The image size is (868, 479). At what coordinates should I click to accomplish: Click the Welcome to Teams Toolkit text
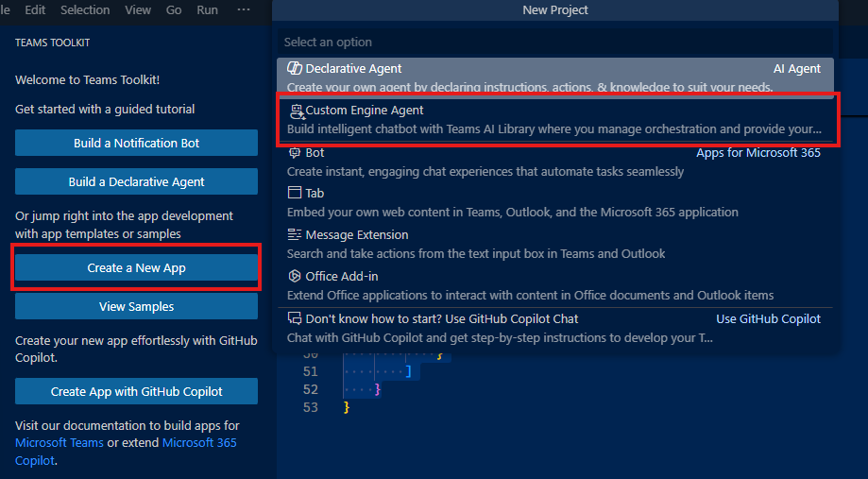(x=88, y=79)
